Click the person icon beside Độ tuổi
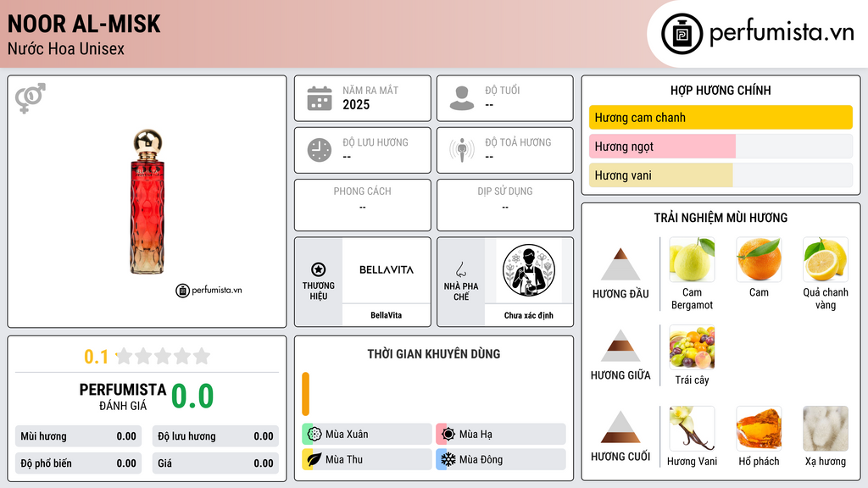The height and width of the screenshot is (488, 868). 462,98
